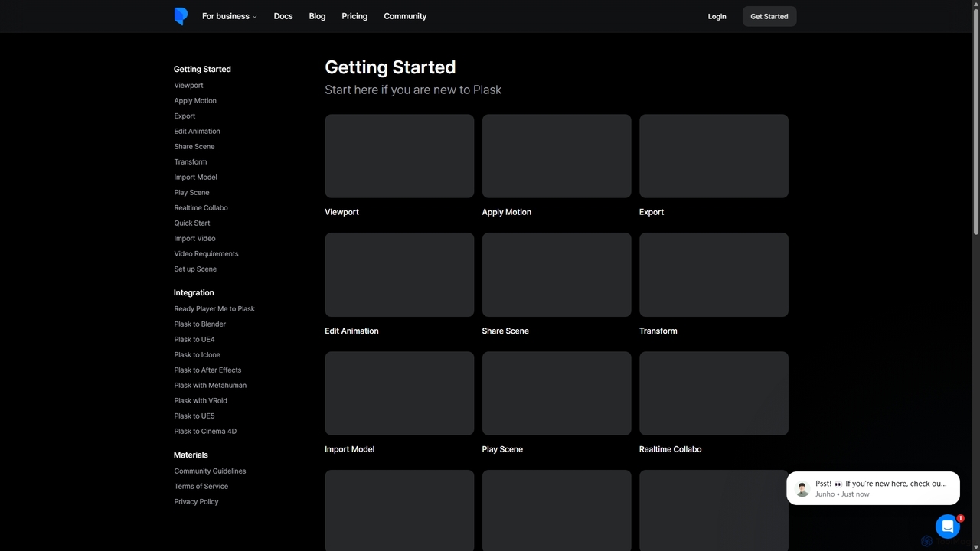
Task: Go to the Blog page
Action: 317,16
